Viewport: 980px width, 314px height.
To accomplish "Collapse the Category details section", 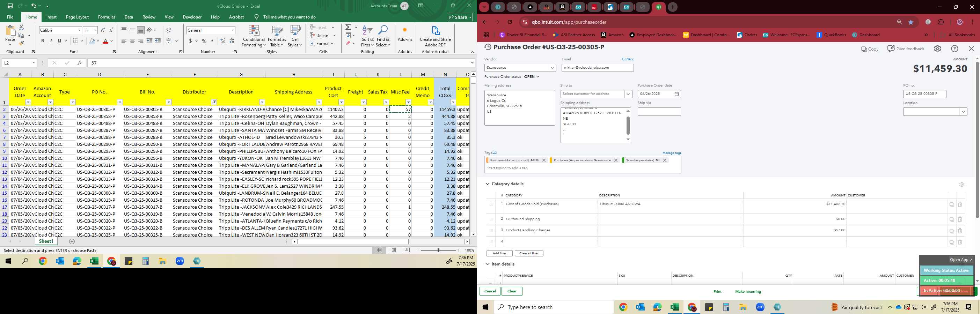I will 487,184.
